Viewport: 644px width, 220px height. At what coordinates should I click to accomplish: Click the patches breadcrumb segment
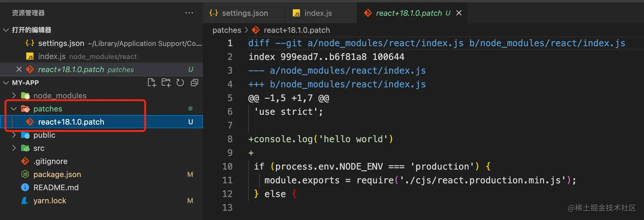[x=227, y=30]
